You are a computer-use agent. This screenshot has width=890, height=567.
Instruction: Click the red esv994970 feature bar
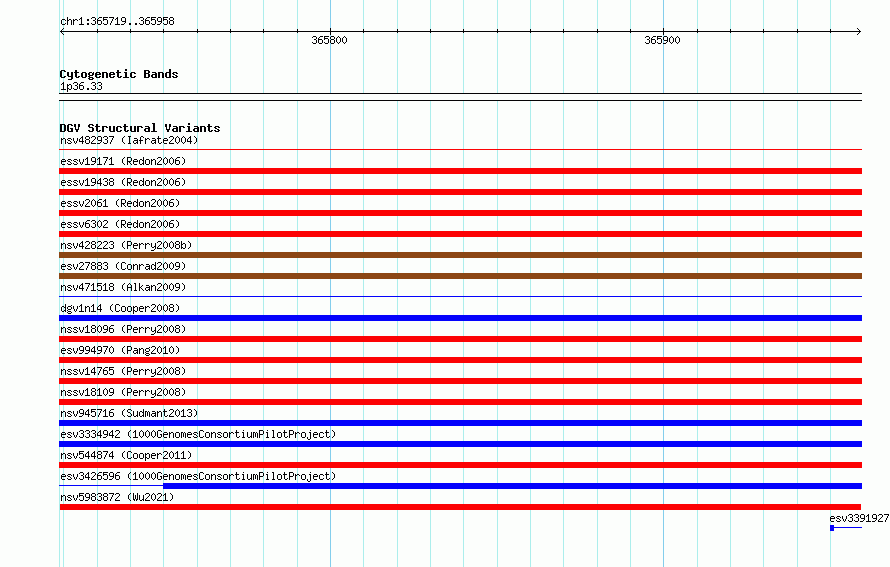tap(460, 360)
